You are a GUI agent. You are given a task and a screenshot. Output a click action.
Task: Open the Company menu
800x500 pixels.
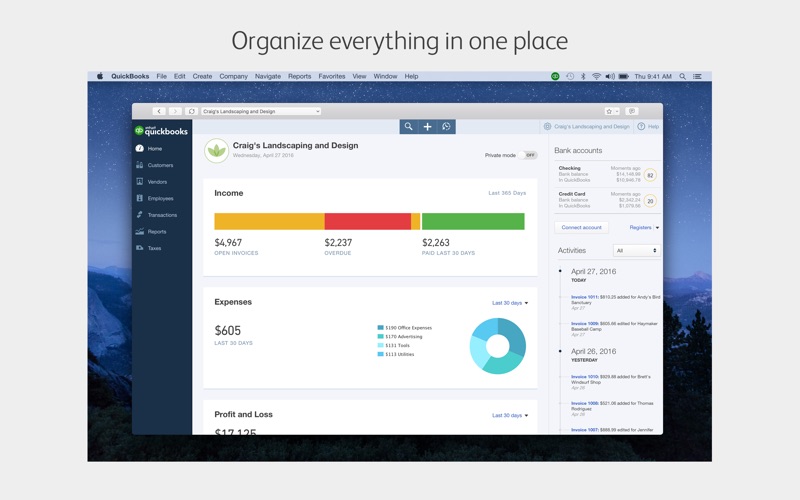[234, 76]
